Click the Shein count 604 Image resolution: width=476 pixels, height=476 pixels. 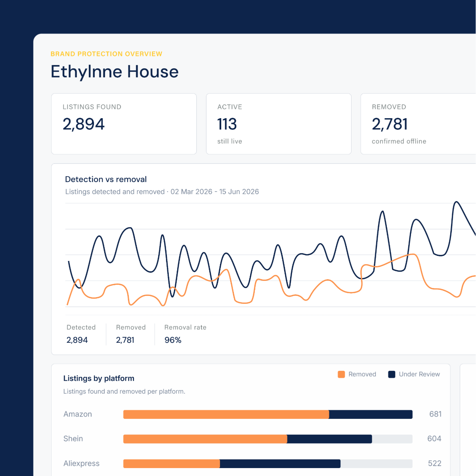(434, 439)
